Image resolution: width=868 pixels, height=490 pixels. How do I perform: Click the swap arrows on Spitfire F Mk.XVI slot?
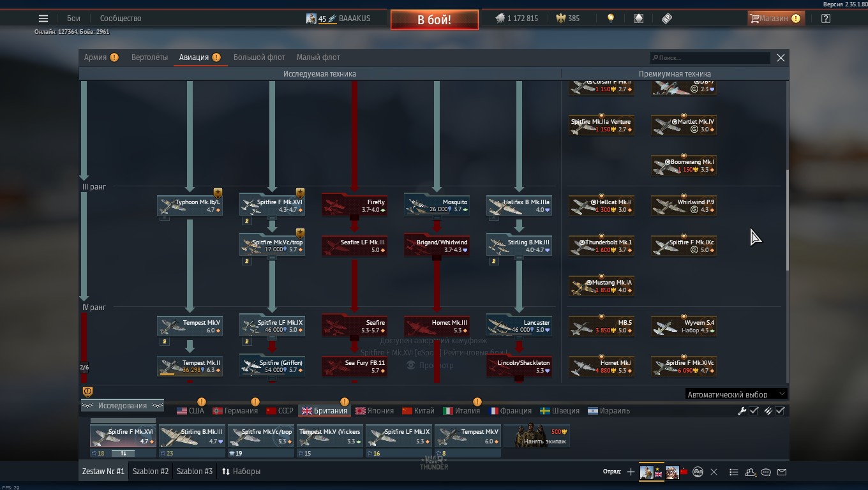[123, 454]
